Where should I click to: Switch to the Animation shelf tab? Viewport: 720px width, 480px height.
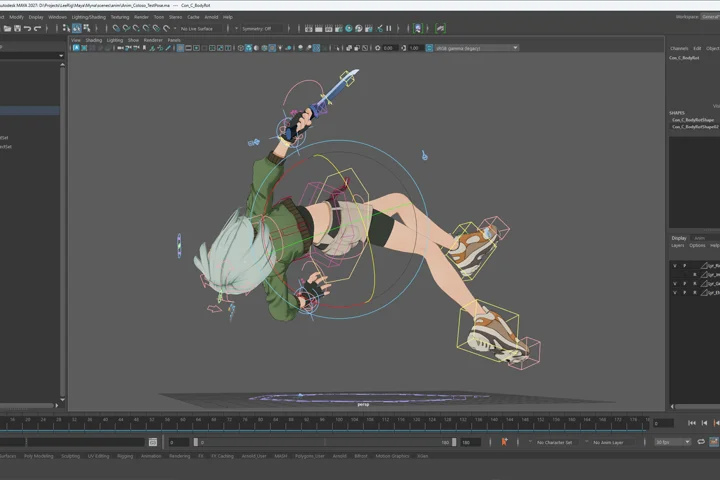point(151,456)
